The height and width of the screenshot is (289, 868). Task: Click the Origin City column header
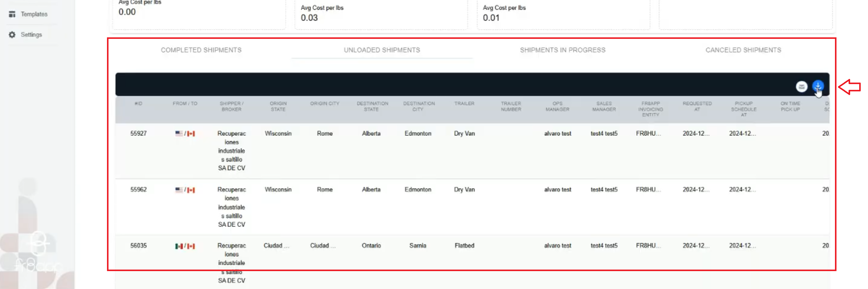pos(325,104)
